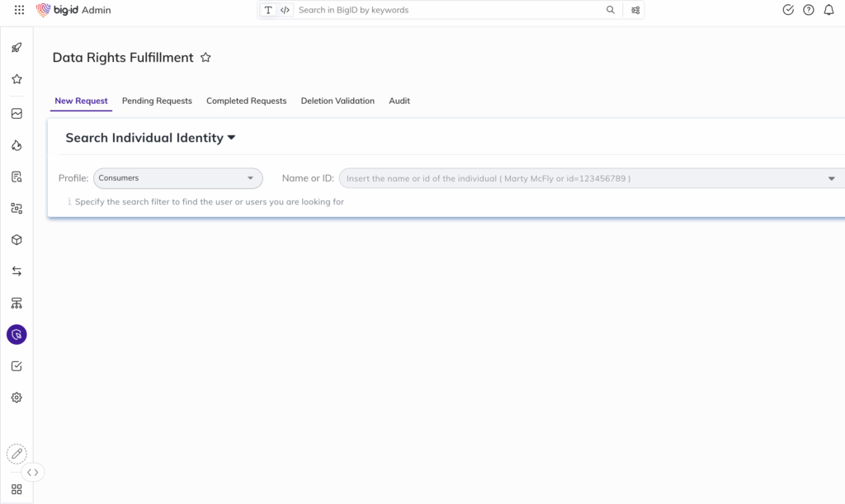Expand the Name or ID dropdown arrow

[831, 178]
